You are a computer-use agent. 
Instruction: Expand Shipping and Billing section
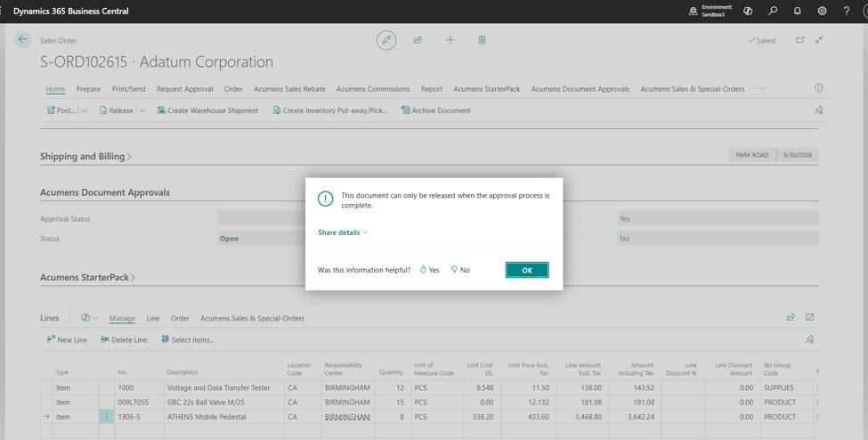point(85,156)
